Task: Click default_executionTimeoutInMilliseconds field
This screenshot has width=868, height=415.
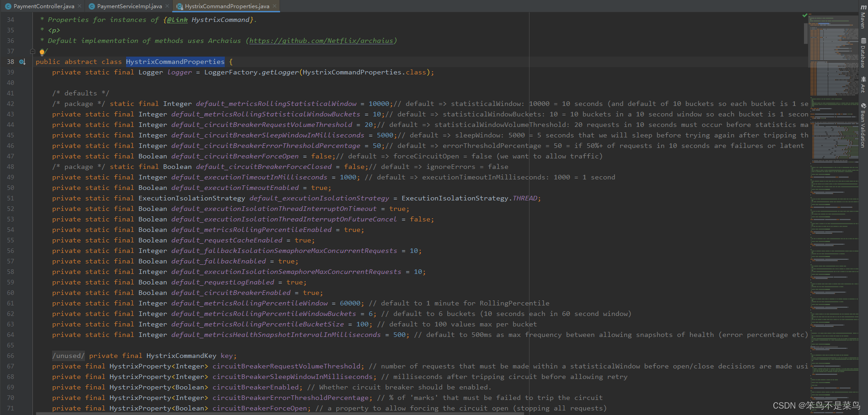Action: (249, 177)
